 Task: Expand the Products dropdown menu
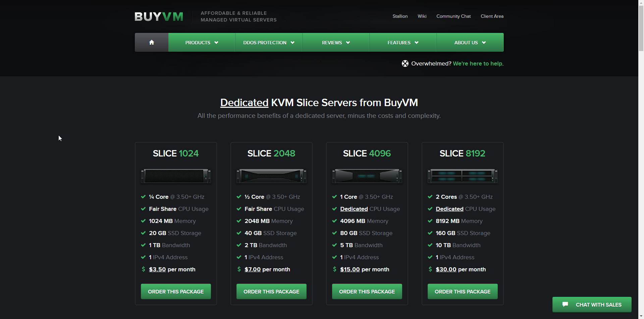pos(202,43)
